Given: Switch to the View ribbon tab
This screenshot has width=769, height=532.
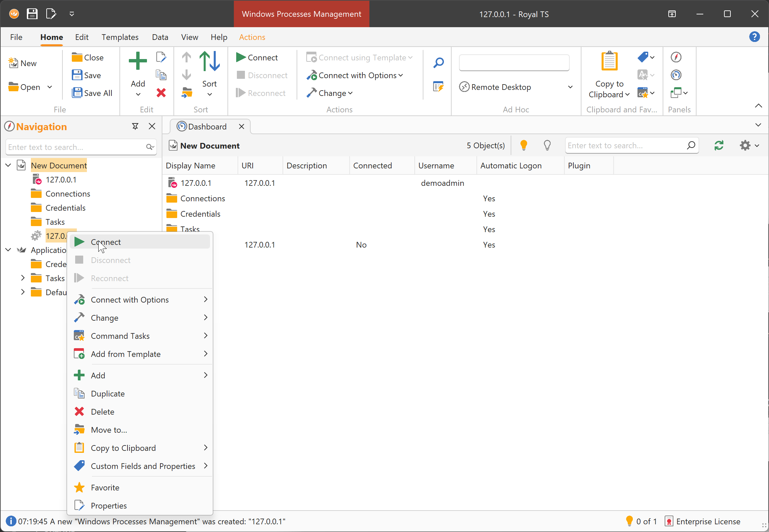Looking at the screenshot, I should tap(190, 37).
